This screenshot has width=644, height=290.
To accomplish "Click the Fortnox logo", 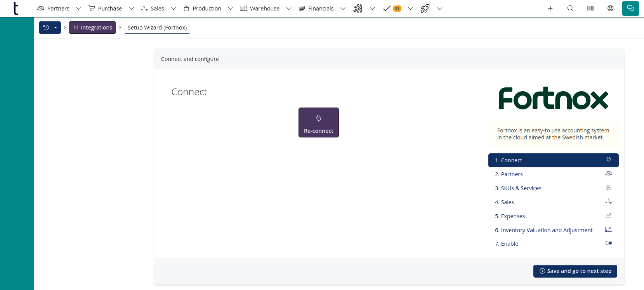I will 553,98.
